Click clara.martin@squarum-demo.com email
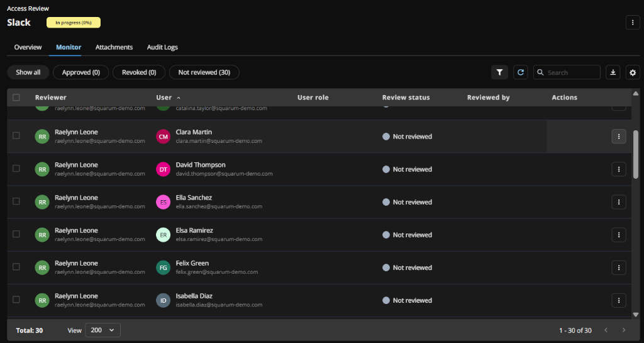This screenshot has height=343, width=644. (219, 141)
